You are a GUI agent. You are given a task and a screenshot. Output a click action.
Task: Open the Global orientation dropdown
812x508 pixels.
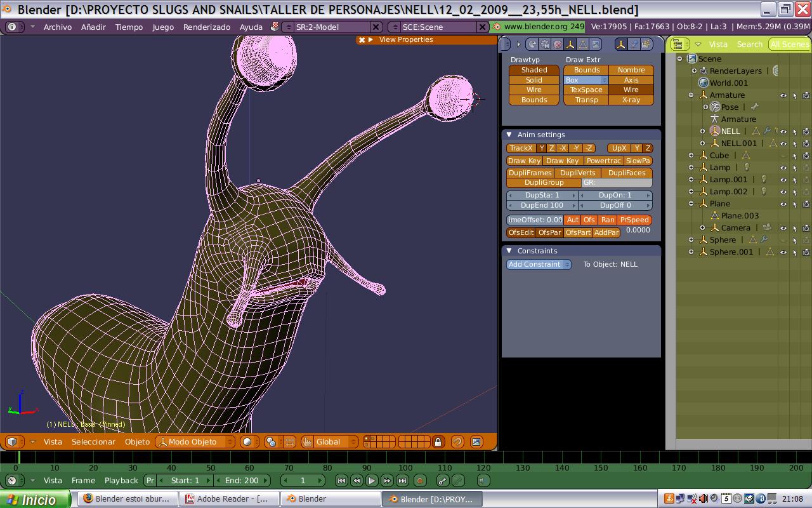point(336,442)
